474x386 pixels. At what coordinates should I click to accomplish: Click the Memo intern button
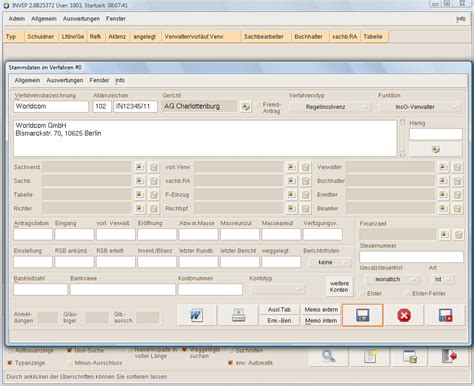point(321,321)
